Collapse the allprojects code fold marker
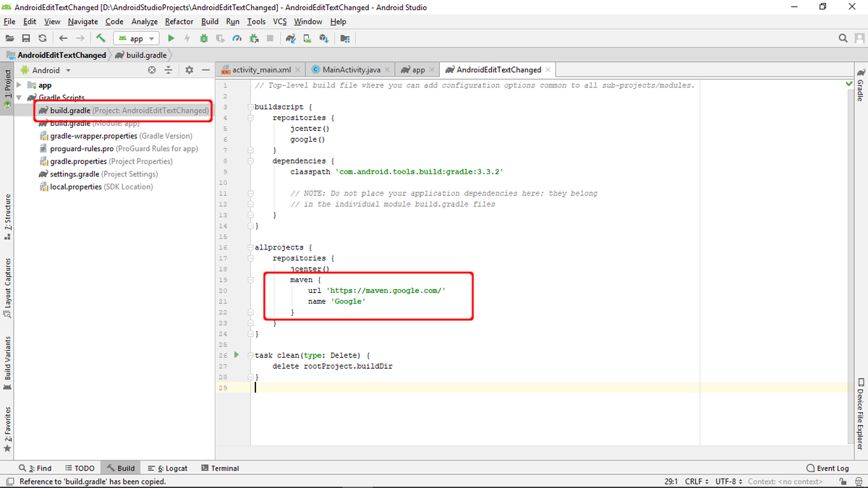Screen dimensions: 868x488 [250, 247]
